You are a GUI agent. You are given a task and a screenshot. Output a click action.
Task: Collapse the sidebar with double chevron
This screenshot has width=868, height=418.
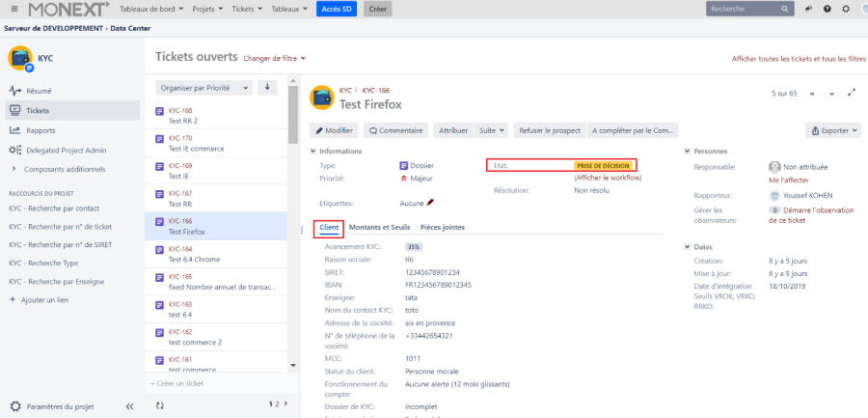point(130,406)
